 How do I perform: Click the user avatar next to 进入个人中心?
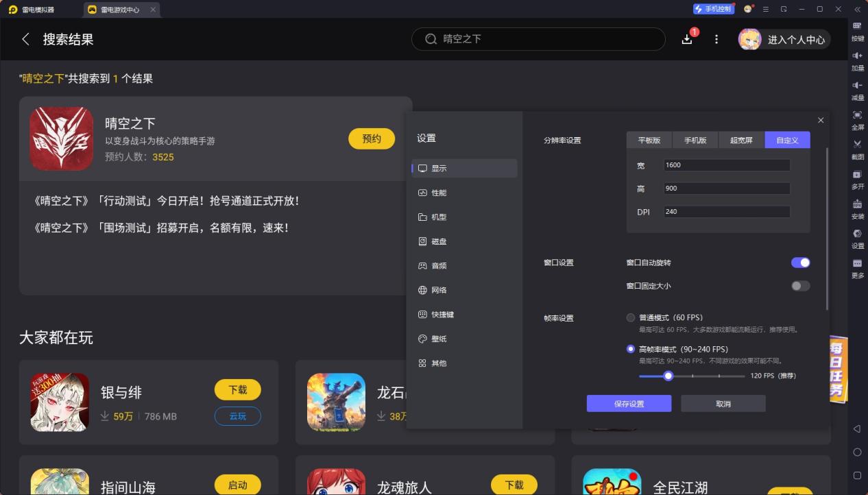(x=749, y=39)
